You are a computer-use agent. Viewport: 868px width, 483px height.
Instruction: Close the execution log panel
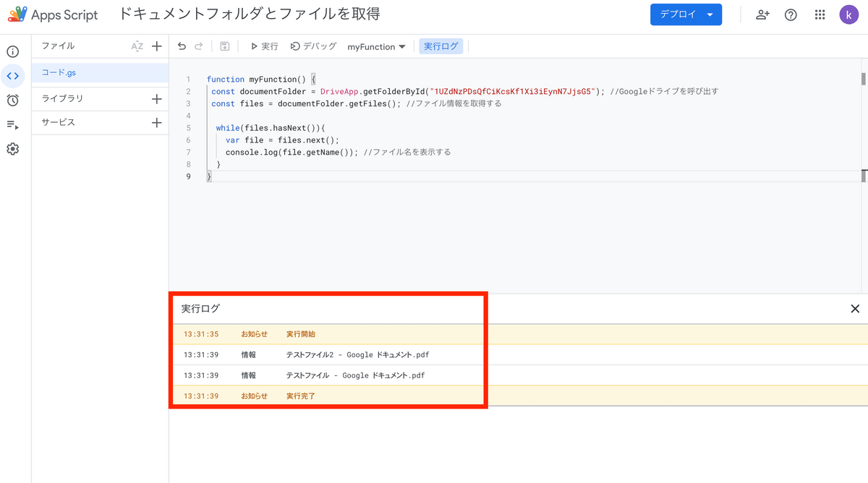854,309
